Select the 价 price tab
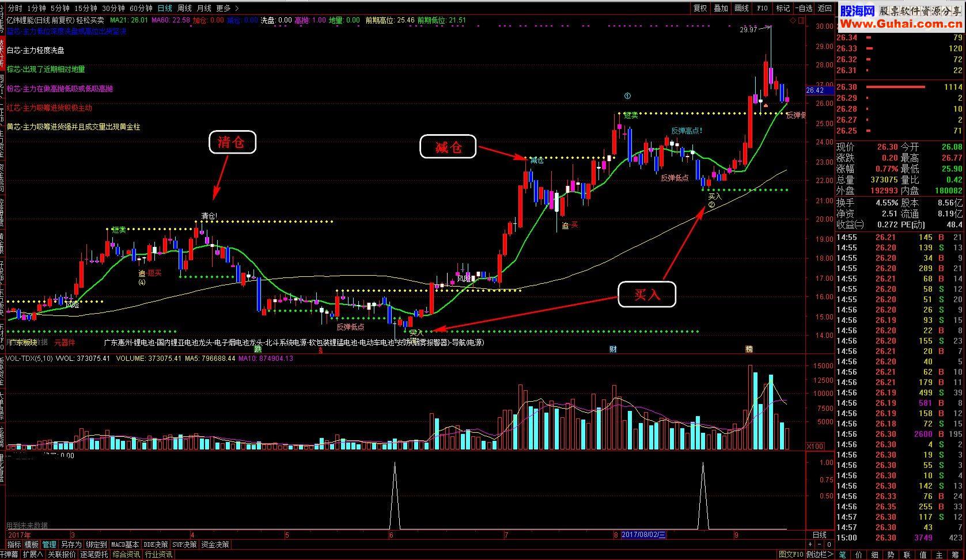The image size is (966, 560). [x=859, y=555]
